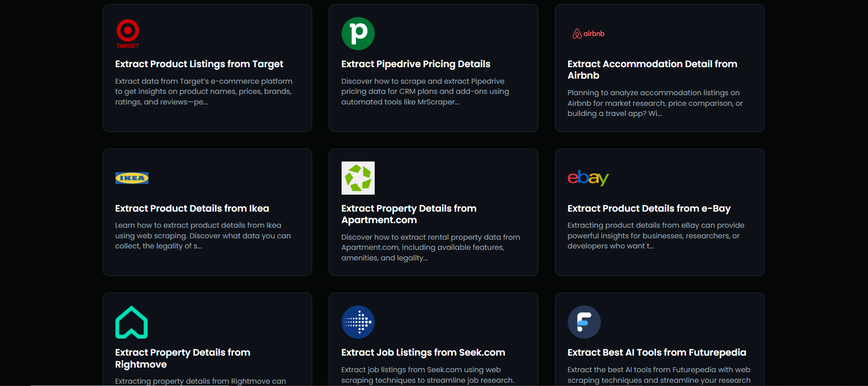Click the IKEA logo
The image size is (868, 386).
click(x=131, y=178)
